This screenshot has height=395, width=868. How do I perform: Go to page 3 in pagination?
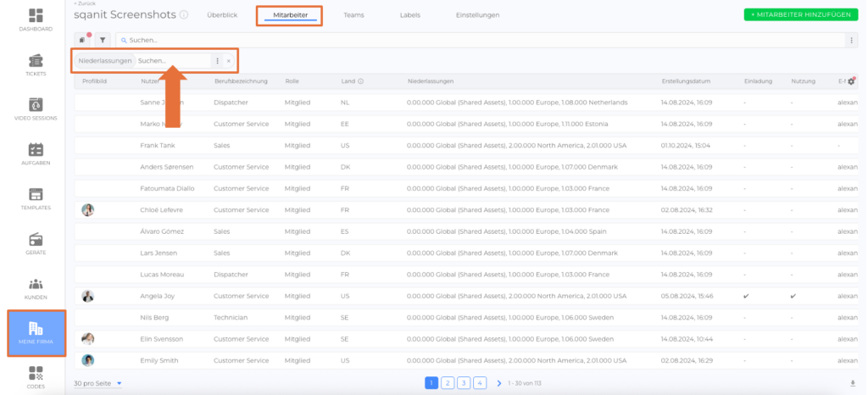coord(464,383)
